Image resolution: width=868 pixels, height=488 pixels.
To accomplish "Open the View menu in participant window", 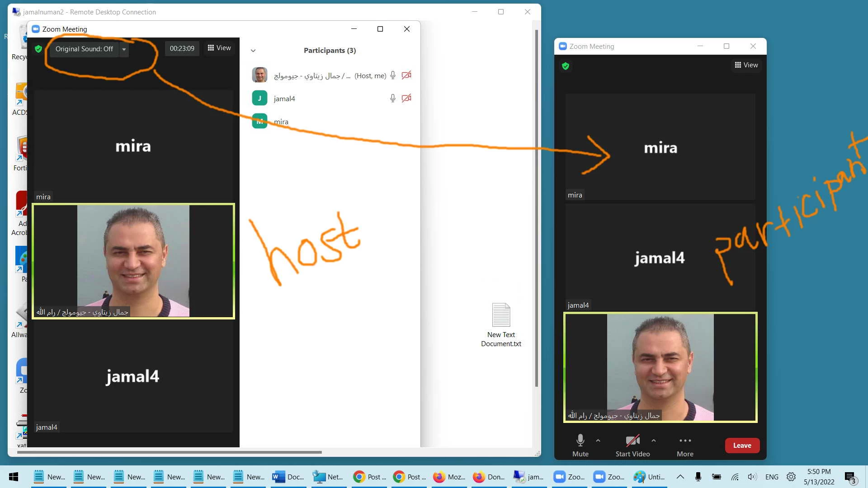I will coord(746,65).
